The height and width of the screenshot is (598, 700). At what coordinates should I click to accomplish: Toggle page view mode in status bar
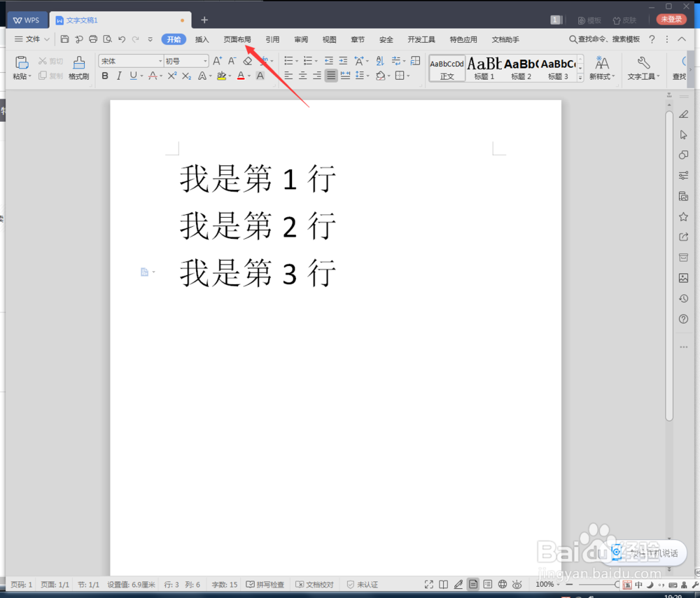(472, 584)
